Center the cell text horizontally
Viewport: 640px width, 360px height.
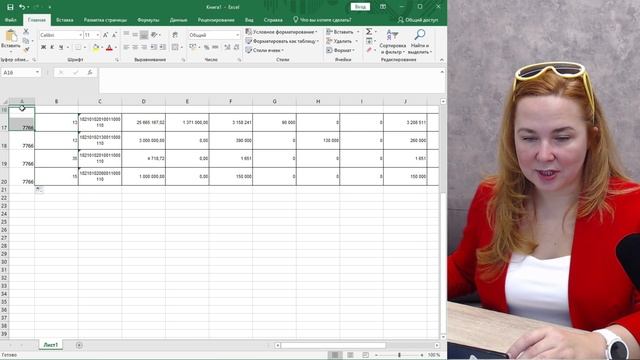(x=135, y=47)
